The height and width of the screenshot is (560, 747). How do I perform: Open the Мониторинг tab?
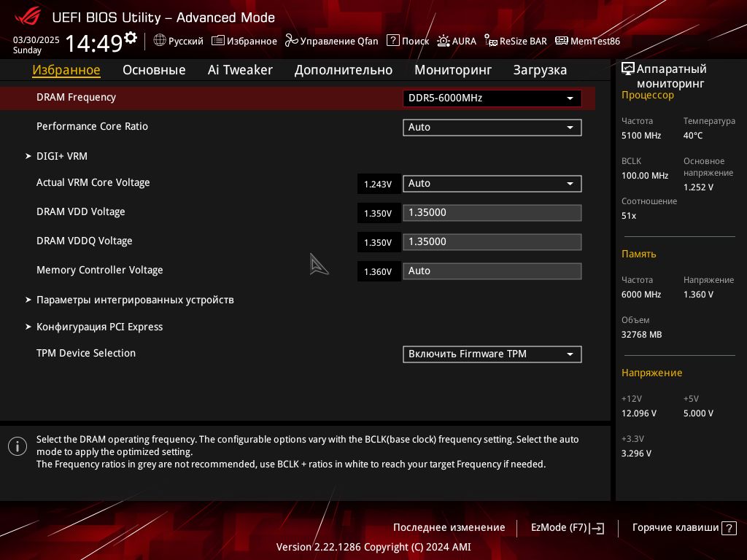(x=453, y=70)
